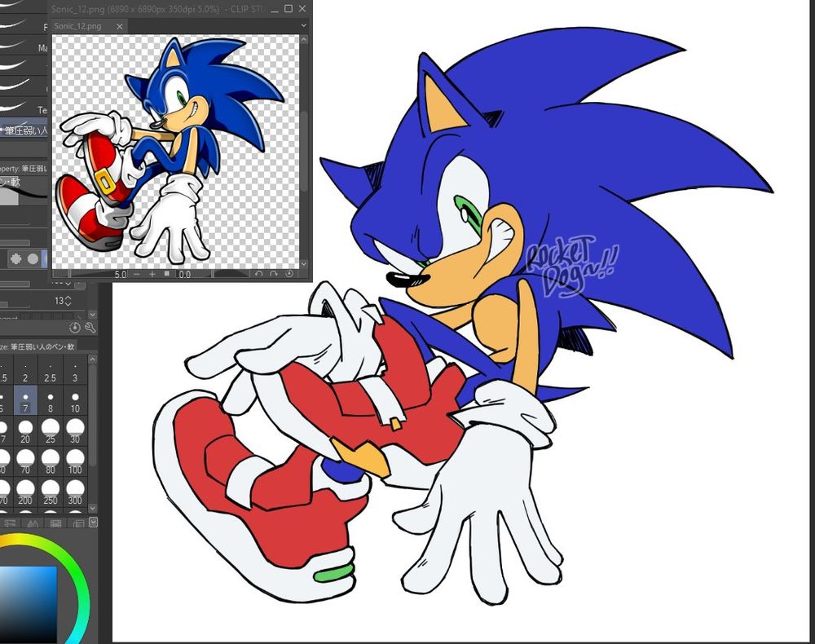
Task: Select brush size 100
Action: coord(75,462)
